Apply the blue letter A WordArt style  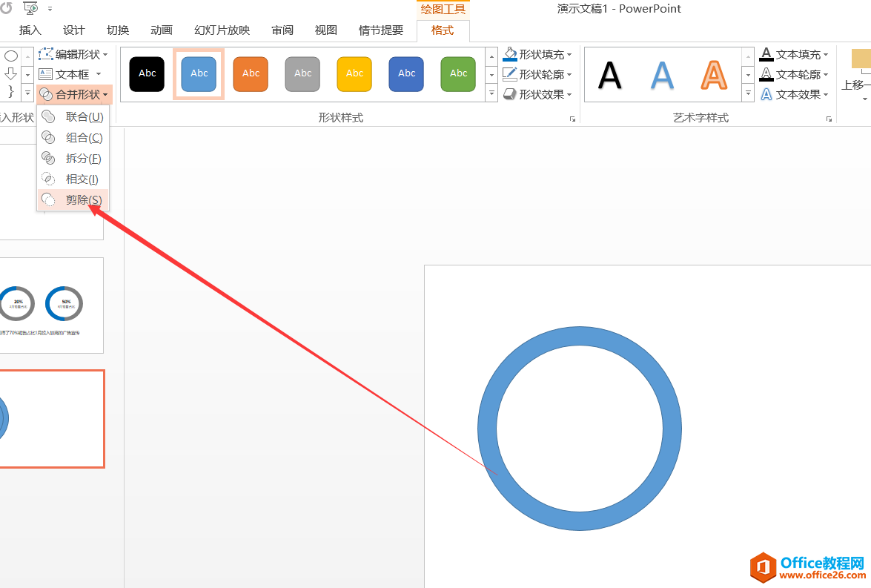pos(662,75)
